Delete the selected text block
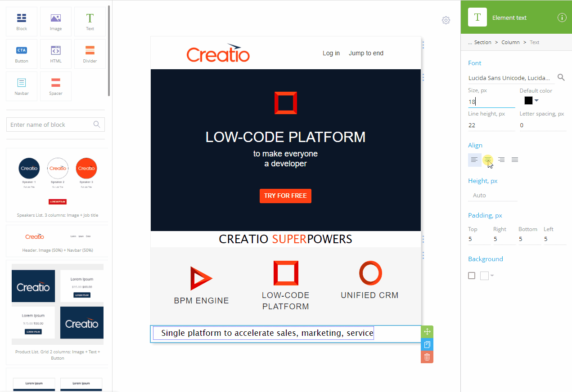The image size is (572, 392). (x=427, y=357)
